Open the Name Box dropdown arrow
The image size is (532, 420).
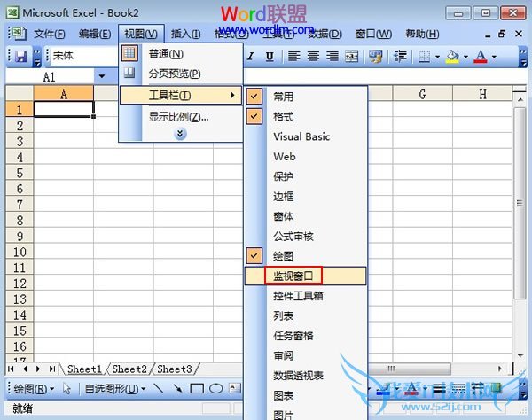(102, 76)
